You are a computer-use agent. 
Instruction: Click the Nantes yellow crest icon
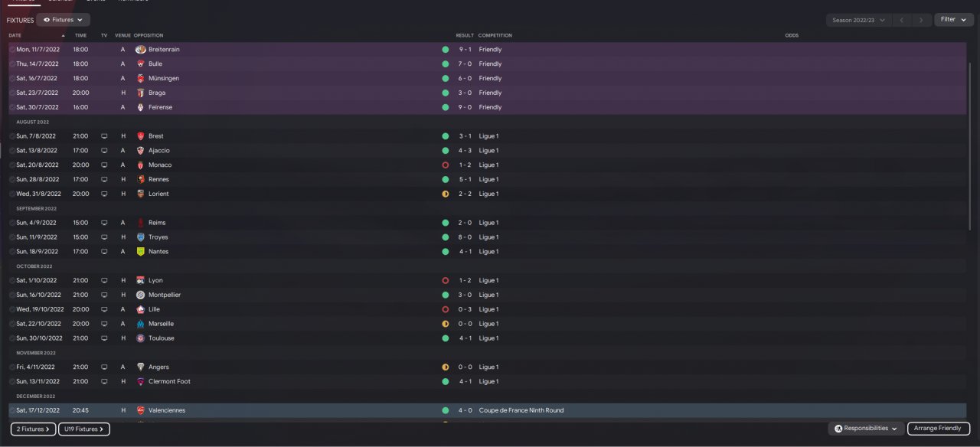140,252
